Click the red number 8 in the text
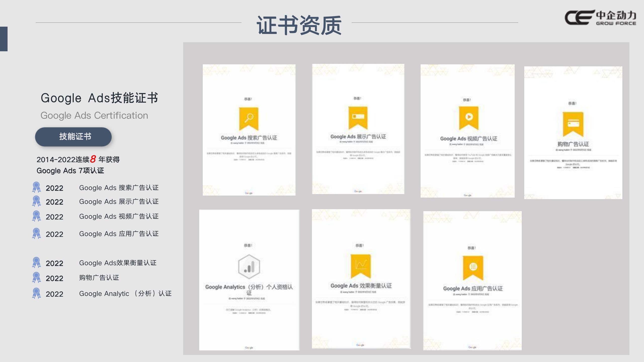The height and width of the screenshot is (362, 644). pyautogui.click(x=93, y=159)
